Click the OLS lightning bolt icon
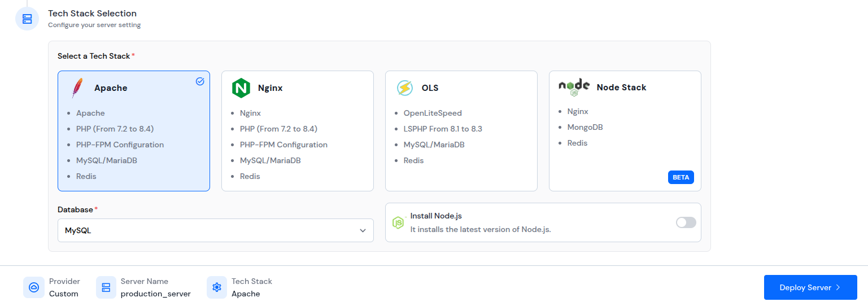The height and width of the screenshot is (306, 868). click(405, 88)
